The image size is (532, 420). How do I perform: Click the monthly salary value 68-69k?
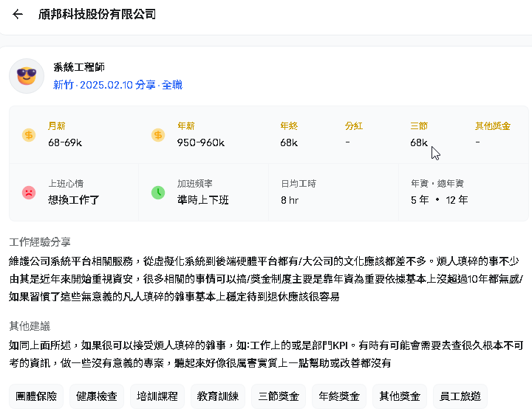coord(65,142)
